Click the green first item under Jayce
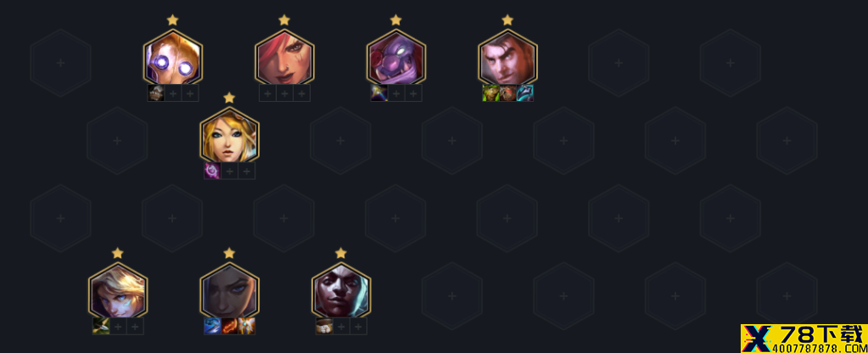868x353 pixels. click(490, 93)
